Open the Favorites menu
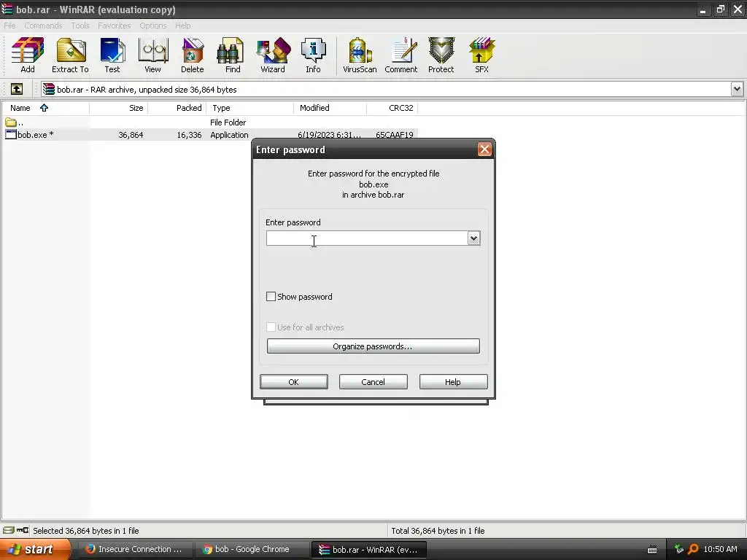This screenshot has height=560, width=747. (x=115, y=26)
